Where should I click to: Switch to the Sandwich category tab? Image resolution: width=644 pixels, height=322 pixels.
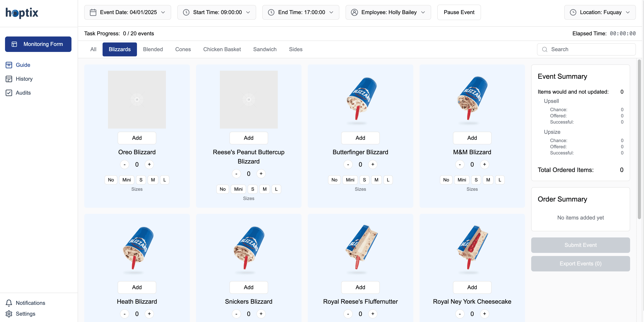[x=265, y=49]
